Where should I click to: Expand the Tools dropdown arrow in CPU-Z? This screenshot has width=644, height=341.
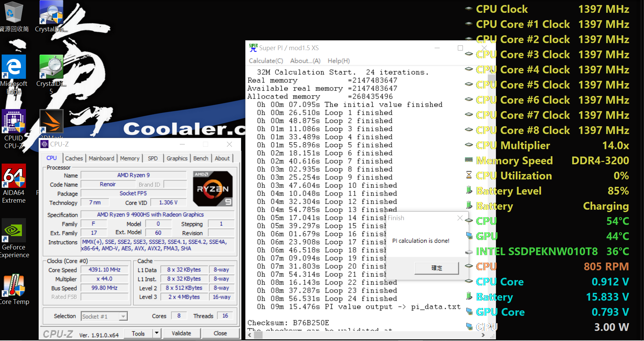point(157,333)
